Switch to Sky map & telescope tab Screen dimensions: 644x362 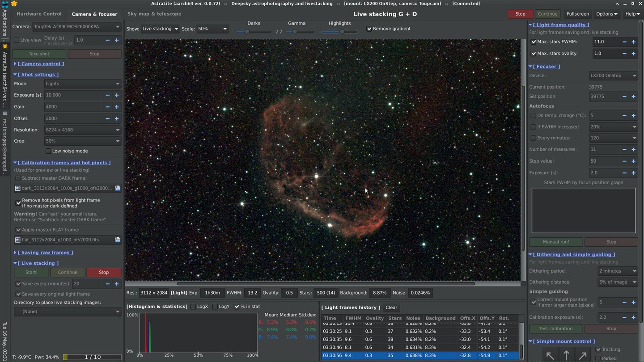point(154,14)
